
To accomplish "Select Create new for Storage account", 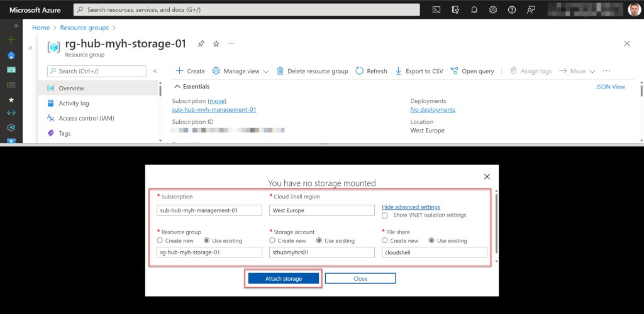I will click(272, 241).
